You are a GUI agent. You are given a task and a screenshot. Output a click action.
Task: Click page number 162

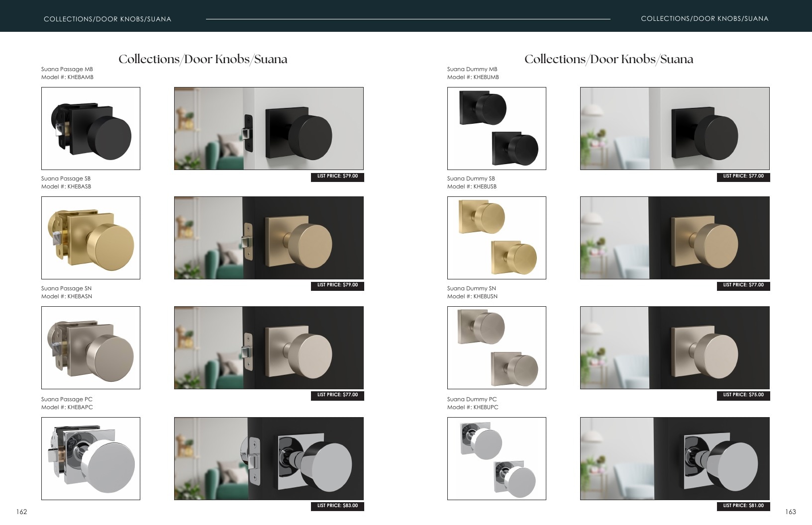(x=21, y=512)
